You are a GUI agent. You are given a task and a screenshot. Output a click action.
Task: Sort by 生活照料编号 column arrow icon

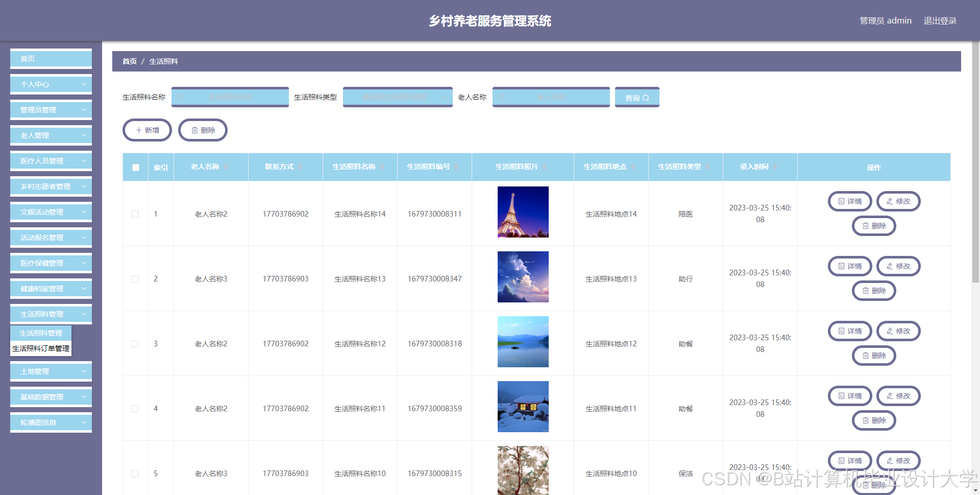[456, 167]
